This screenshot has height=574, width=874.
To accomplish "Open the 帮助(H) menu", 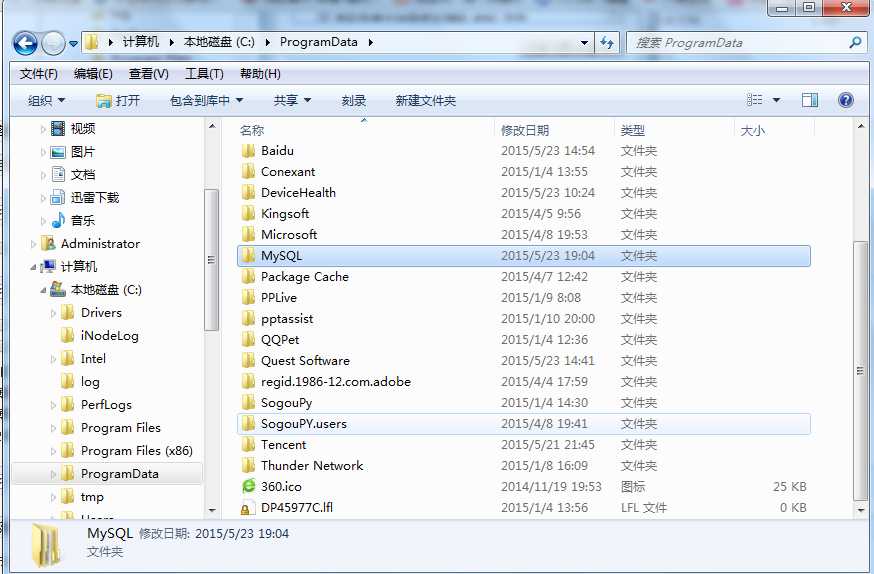I will (x=260, y=74).
